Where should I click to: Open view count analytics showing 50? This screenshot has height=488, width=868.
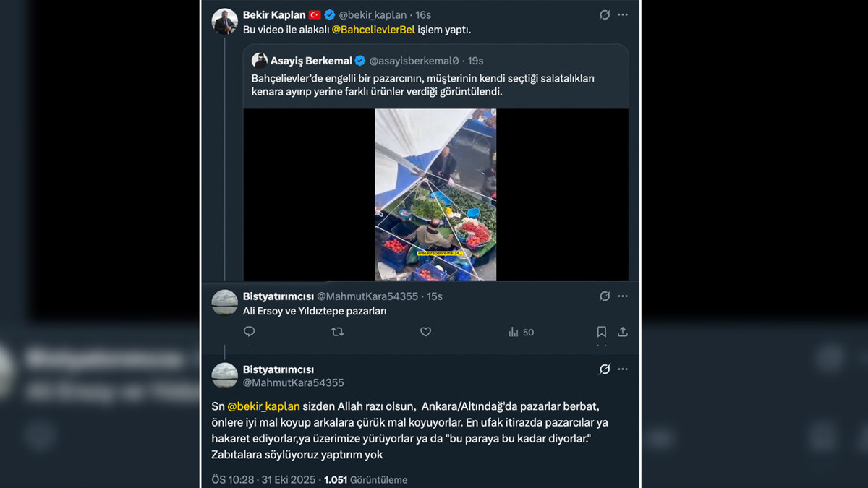pos(521,332)
